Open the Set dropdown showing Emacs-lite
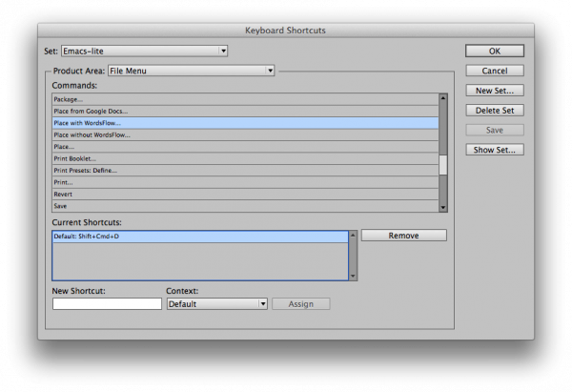The width and height of the screenshot is (572, 392). point(145,50)
